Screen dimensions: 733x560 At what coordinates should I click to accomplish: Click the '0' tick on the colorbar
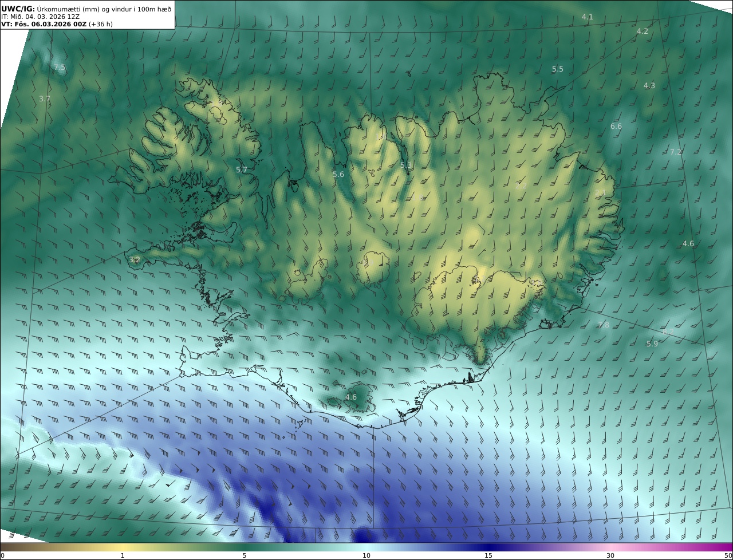pos(2,555)
